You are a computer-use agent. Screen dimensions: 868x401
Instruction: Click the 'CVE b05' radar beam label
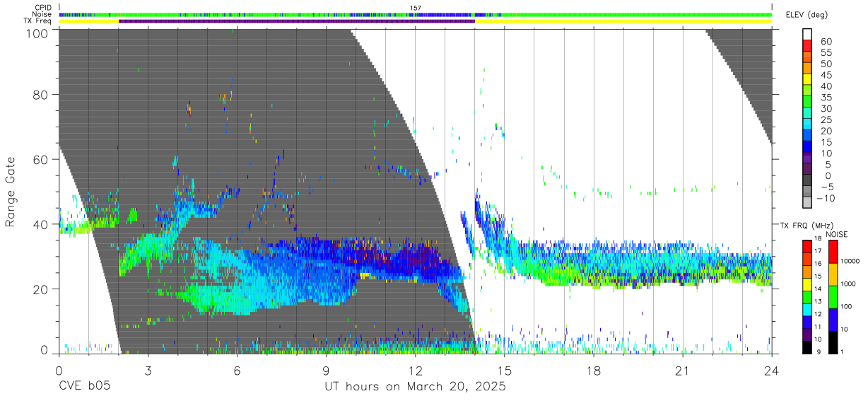[x=84, y=387]
